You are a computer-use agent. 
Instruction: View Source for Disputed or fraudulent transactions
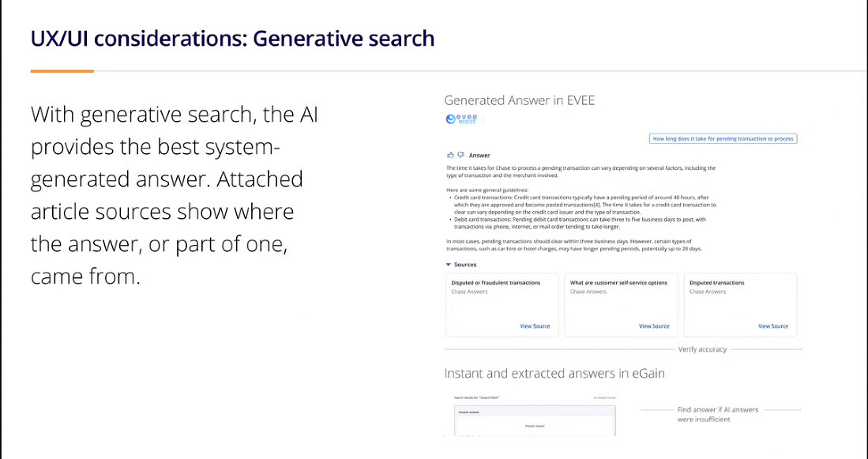[x=535, y=326]
